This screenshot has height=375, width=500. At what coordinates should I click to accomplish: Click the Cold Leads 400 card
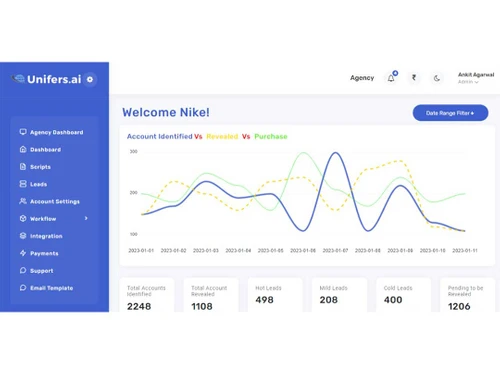click(403, 295)
